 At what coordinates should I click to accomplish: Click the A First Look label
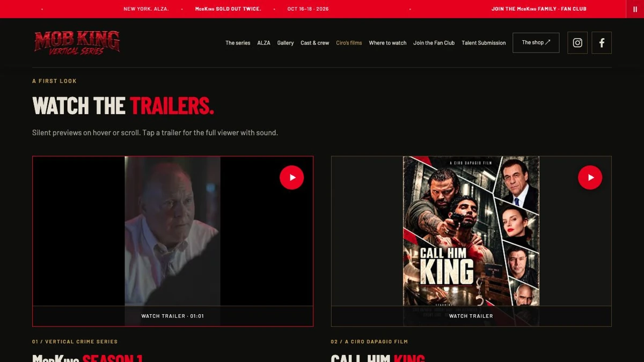[54, 81]
